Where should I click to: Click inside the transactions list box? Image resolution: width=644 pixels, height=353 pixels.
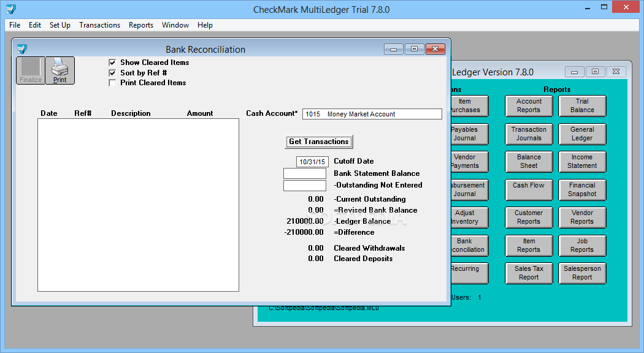(139, 205)
